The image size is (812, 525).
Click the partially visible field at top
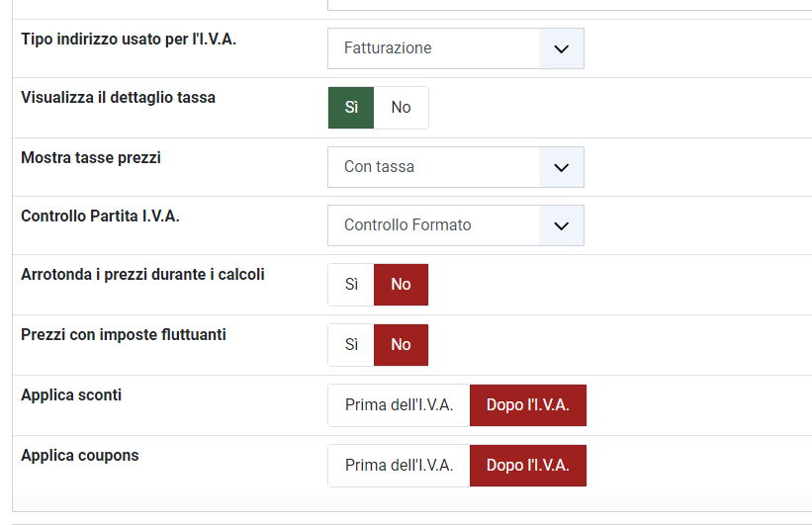click(x=569, y=5)
